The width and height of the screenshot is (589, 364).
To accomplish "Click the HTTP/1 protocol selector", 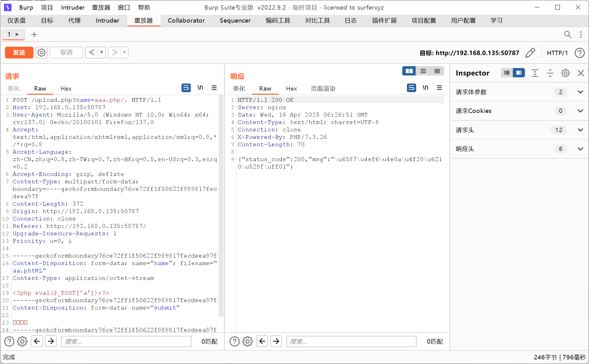I will tap(557, 53).
